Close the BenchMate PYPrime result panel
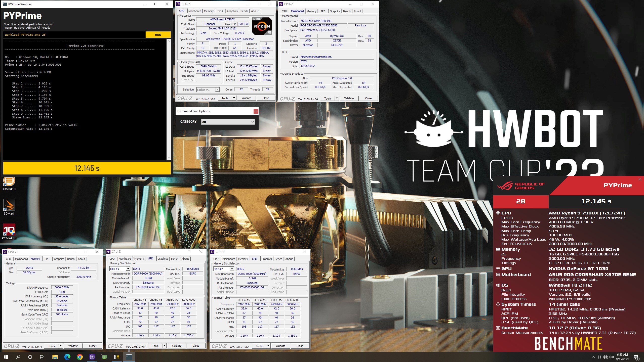 pos(640,179)
